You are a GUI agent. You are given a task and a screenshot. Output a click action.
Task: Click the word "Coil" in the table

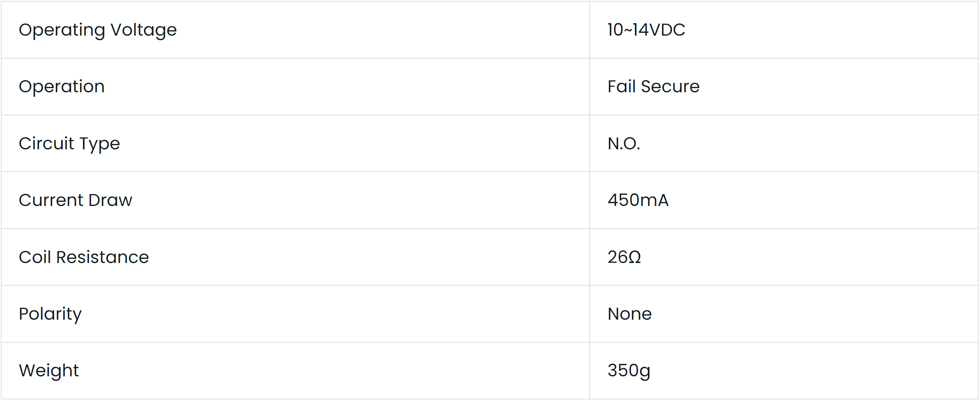click(35, 257)
